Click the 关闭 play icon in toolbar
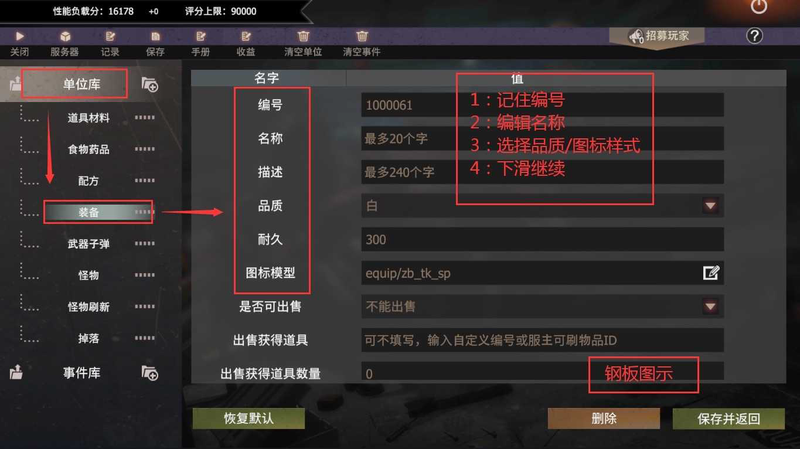This screenshot has height=449, width=800. [19, 36]
